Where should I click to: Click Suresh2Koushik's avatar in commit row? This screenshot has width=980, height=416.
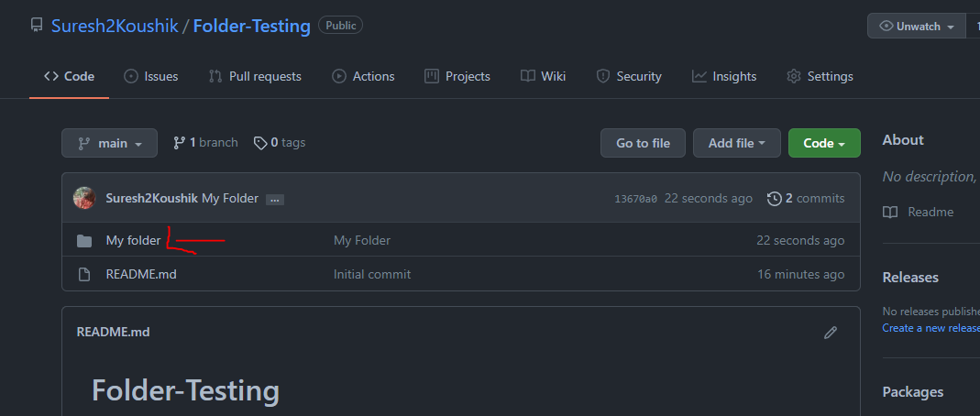click(84, 198)
